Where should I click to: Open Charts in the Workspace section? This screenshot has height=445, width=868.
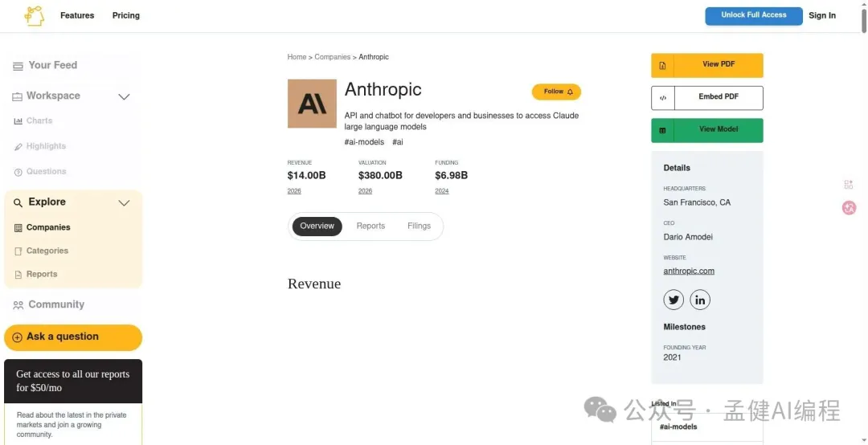(x=39, y=120)
